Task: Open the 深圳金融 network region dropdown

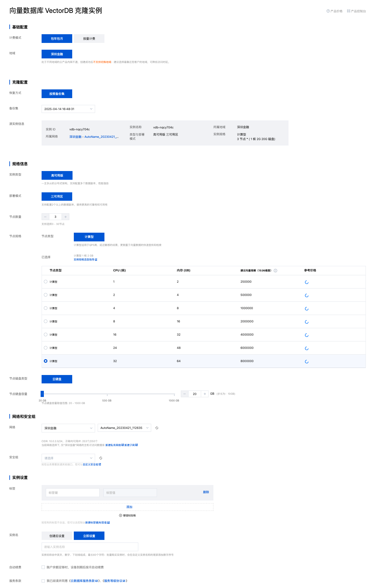Action: [x=68, y=428]
